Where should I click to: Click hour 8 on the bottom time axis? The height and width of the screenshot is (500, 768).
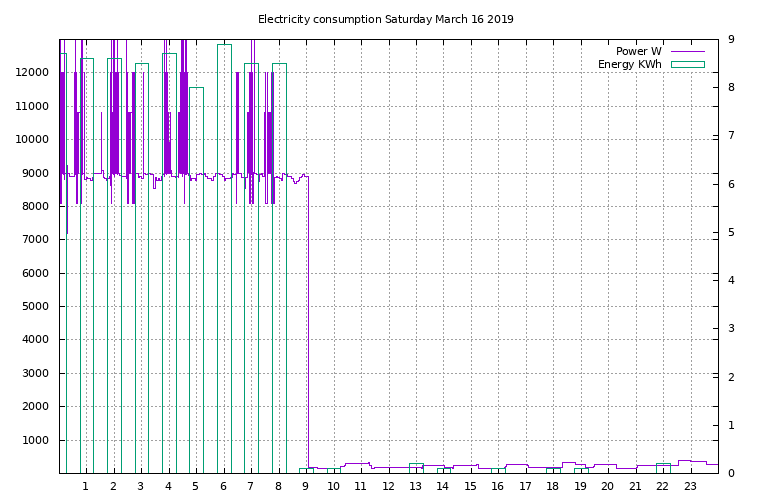pos(278,486)
